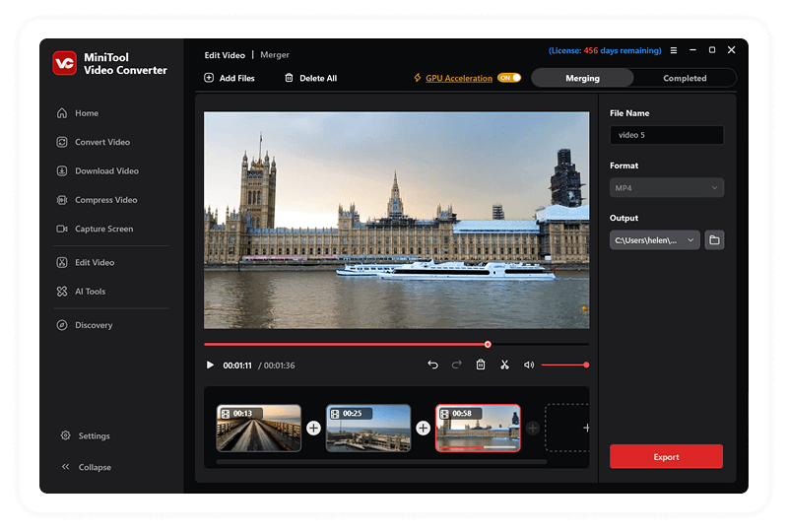Turn off the GPU Acceleration switch
The width and height of the screenshot is (788, 532).
click(509, 78)
